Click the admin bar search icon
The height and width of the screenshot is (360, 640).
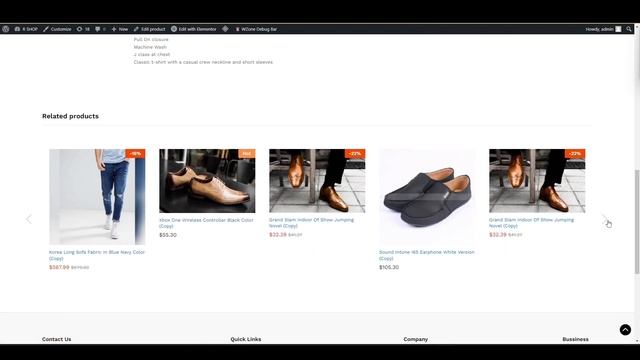point(629,29)
